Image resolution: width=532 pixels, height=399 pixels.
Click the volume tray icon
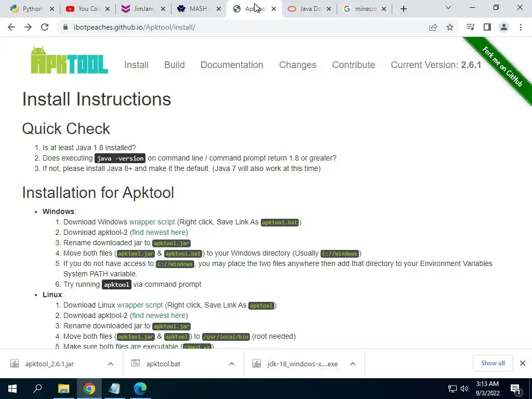(464, 389)
